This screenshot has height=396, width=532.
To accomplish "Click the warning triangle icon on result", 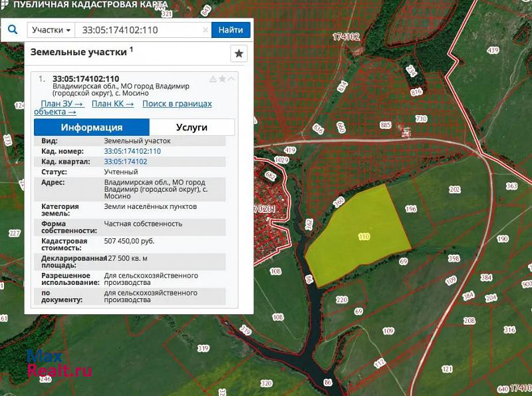I will (213, 79).
